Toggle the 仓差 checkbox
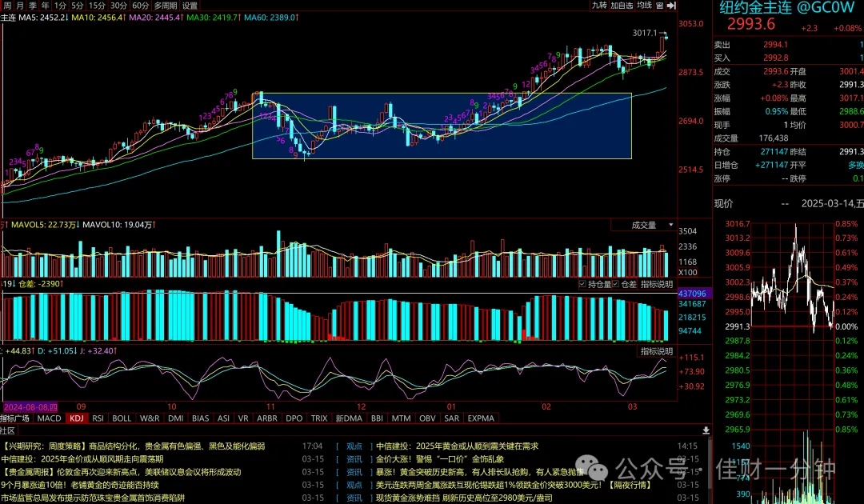 pos(615,284)
